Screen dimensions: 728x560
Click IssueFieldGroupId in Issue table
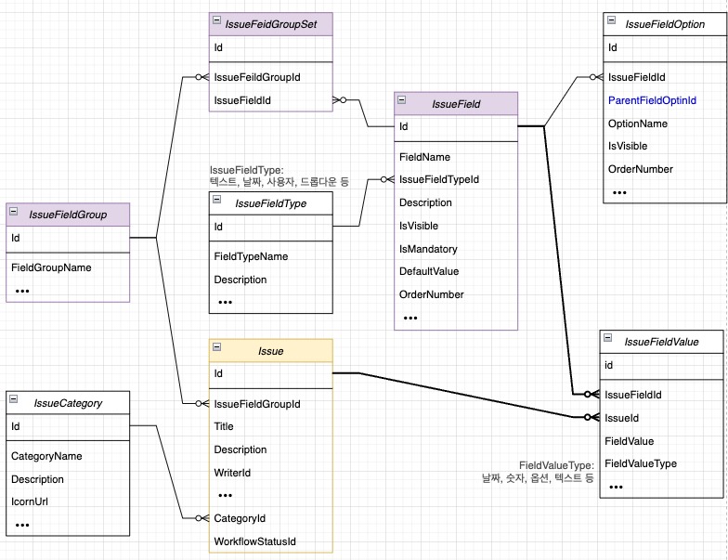271,404
